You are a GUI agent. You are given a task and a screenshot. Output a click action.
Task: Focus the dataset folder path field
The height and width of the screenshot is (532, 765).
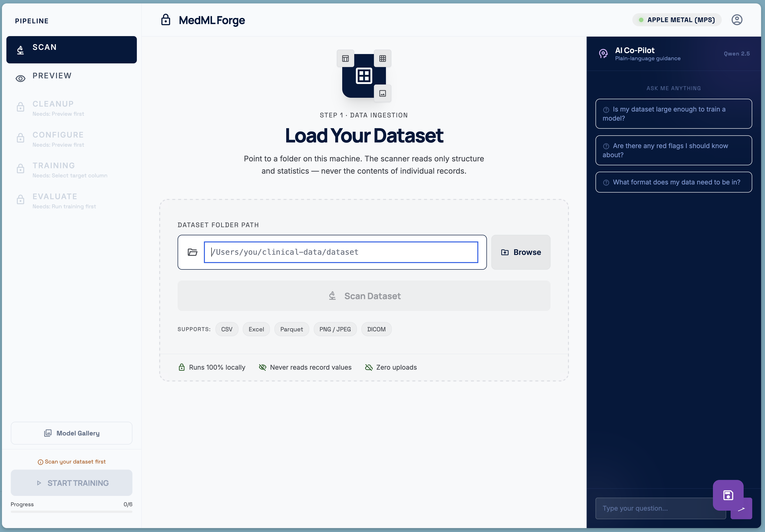340,252
